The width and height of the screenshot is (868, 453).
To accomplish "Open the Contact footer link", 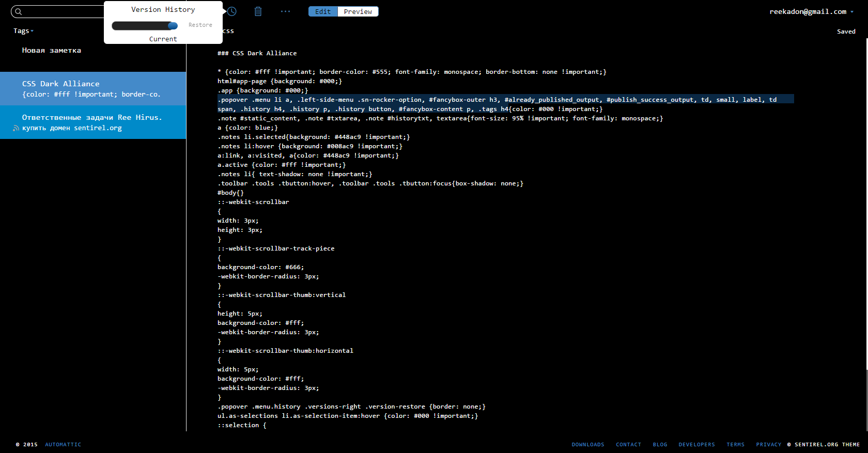I will click(x=628, y=444).
